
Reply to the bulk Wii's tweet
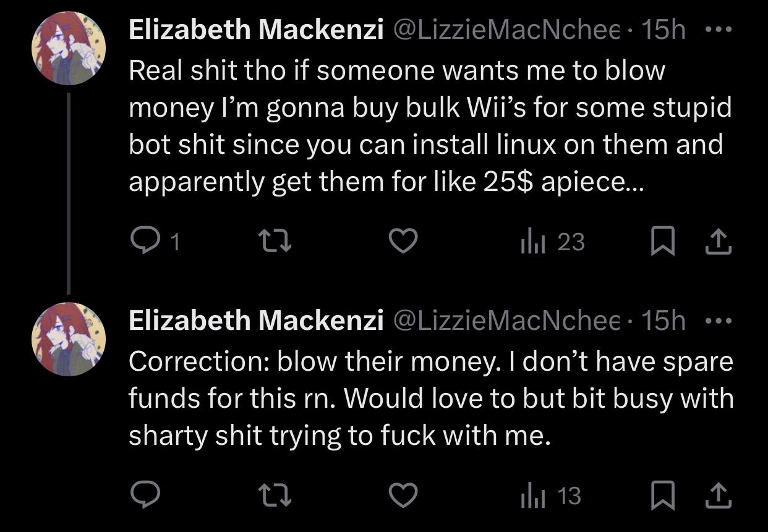click(x=145, y=242)
